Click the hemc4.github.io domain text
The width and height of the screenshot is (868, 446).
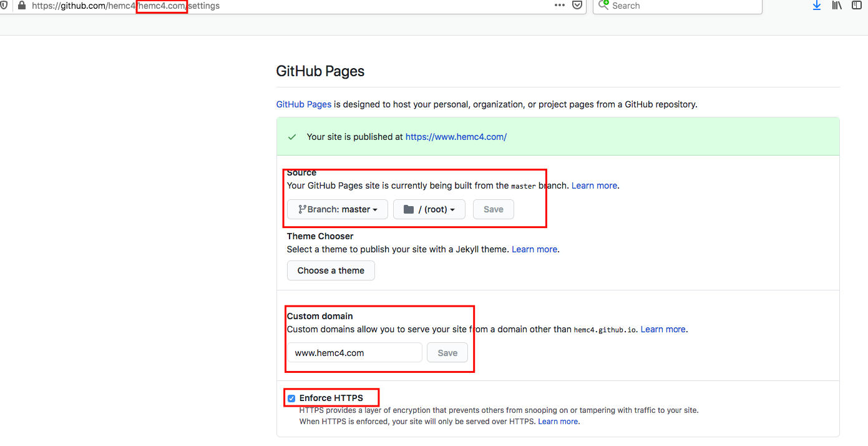pos(605,330)
